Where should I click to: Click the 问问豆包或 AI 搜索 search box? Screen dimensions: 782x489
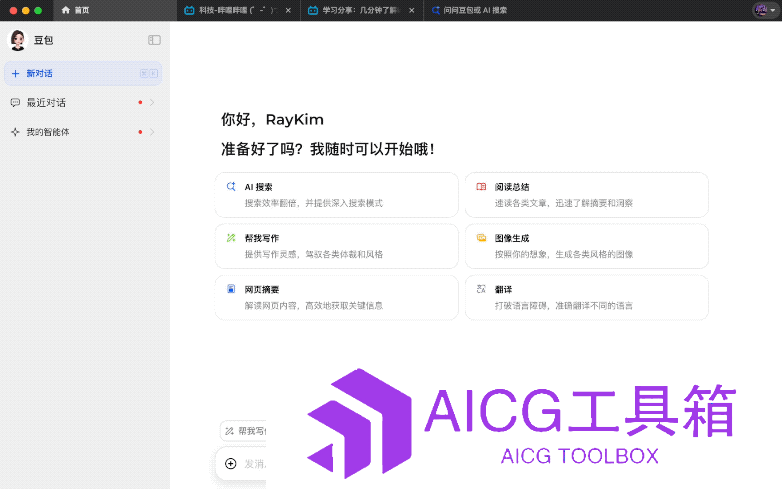click(x=470, y=10)
